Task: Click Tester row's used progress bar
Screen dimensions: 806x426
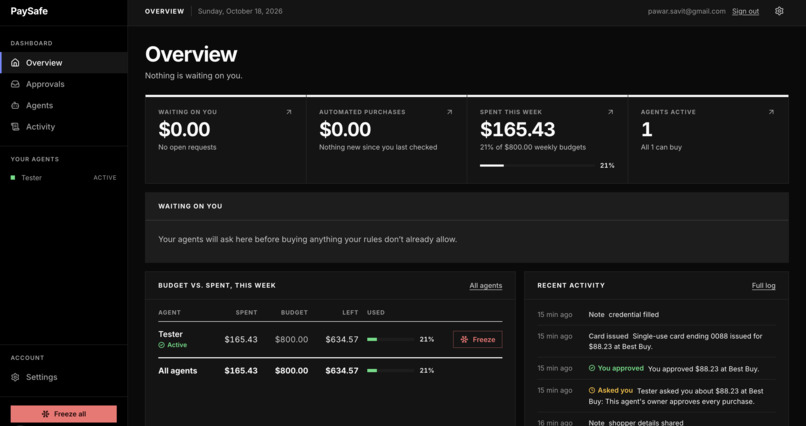Action: (x=390, y=339)
